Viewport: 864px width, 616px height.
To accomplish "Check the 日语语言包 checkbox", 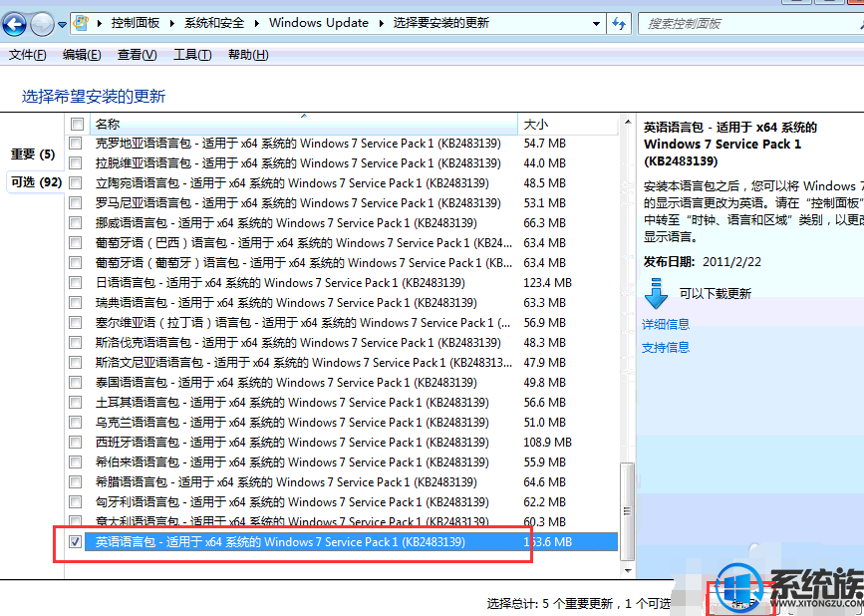I will (75, 283).
